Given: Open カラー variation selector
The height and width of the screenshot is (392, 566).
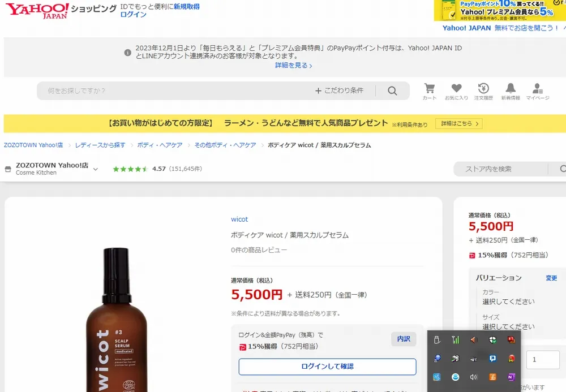Looking at the screenshot, I should [508, 297].
